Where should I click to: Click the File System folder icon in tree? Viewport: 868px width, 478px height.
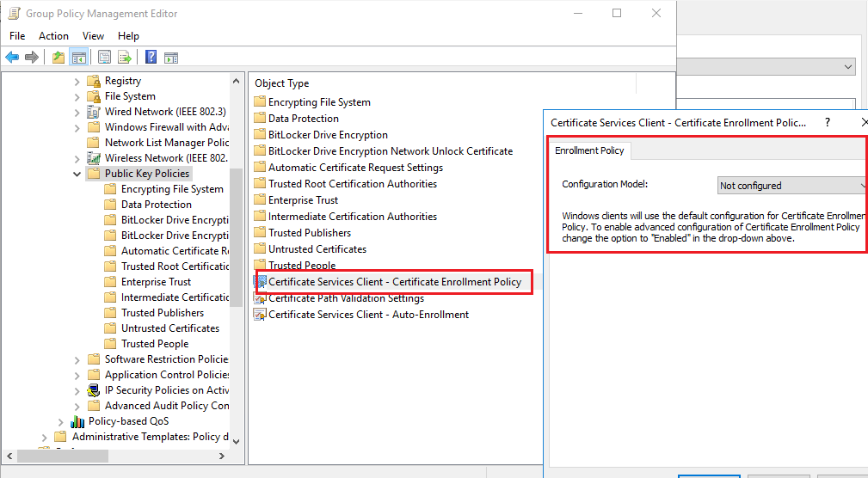[x=94, y=96]
